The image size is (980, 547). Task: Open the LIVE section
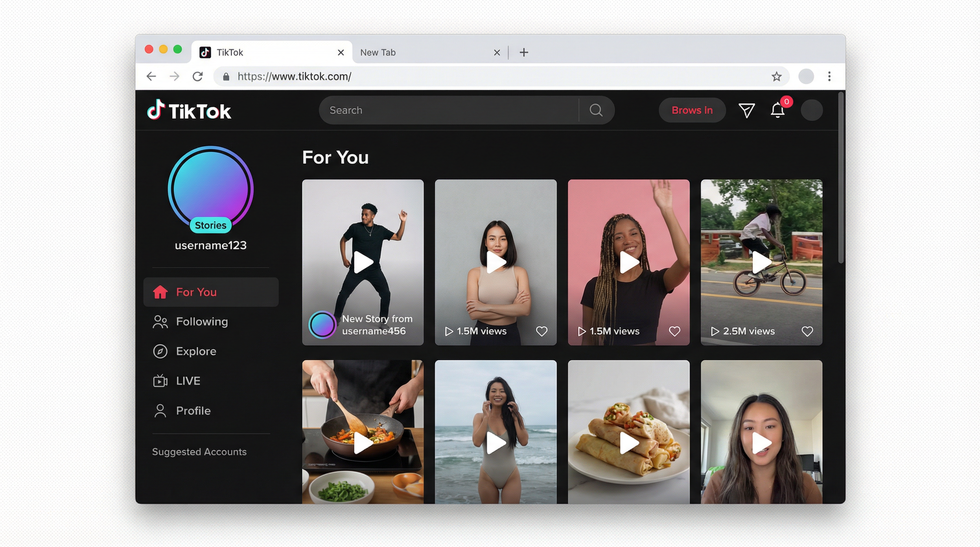pos(188,381)
